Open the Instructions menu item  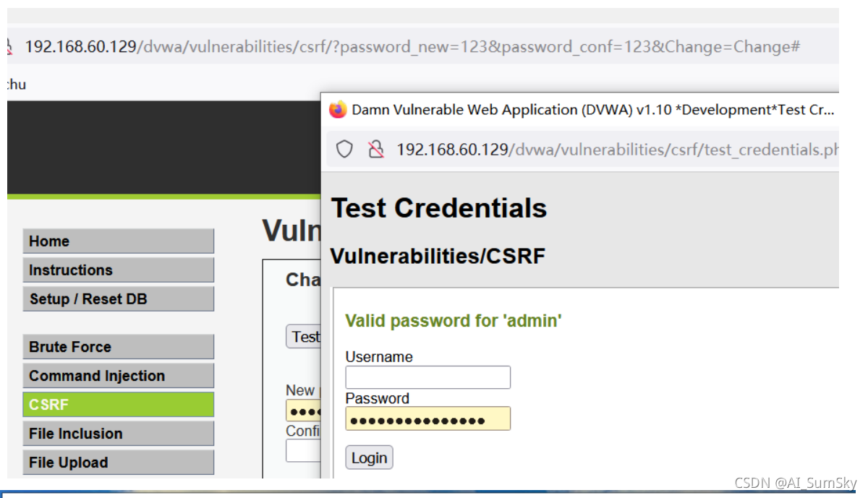(x=119, y=270)
